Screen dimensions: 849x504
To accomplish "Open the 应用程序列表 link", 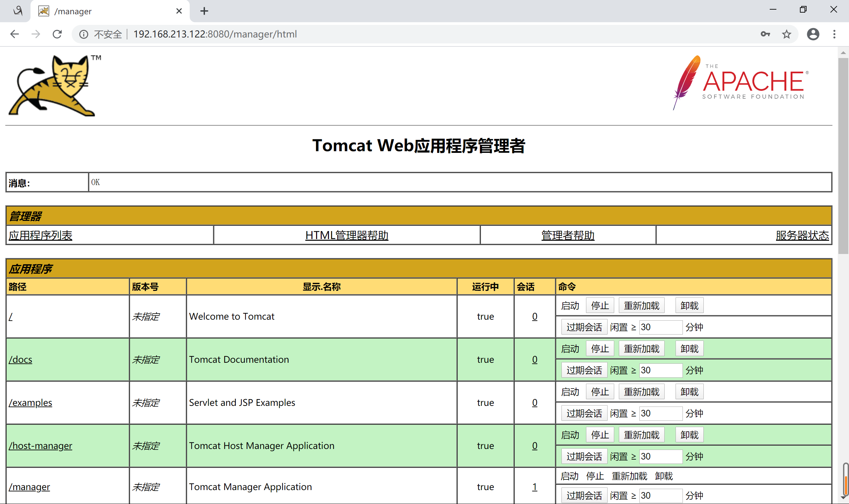I will point(40,235).
